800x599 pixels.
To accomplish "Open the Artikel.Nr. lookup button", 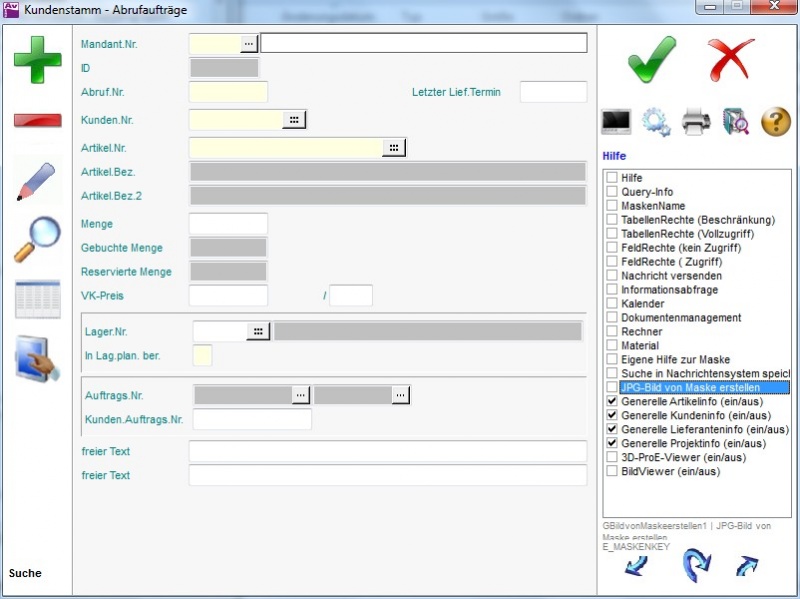I will coord(394,148).
